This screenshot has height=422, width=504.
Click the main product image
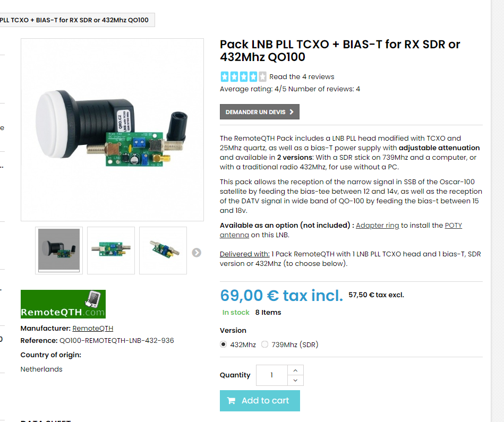pos(112,130)
